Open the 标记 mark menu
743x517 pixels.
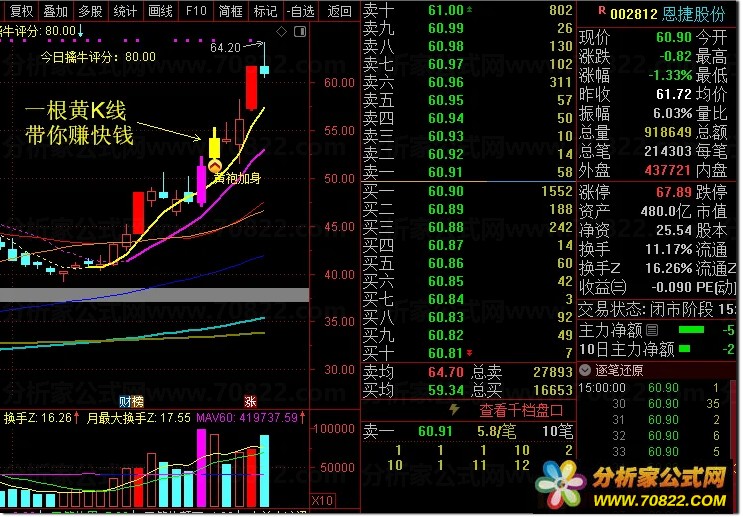265,11
